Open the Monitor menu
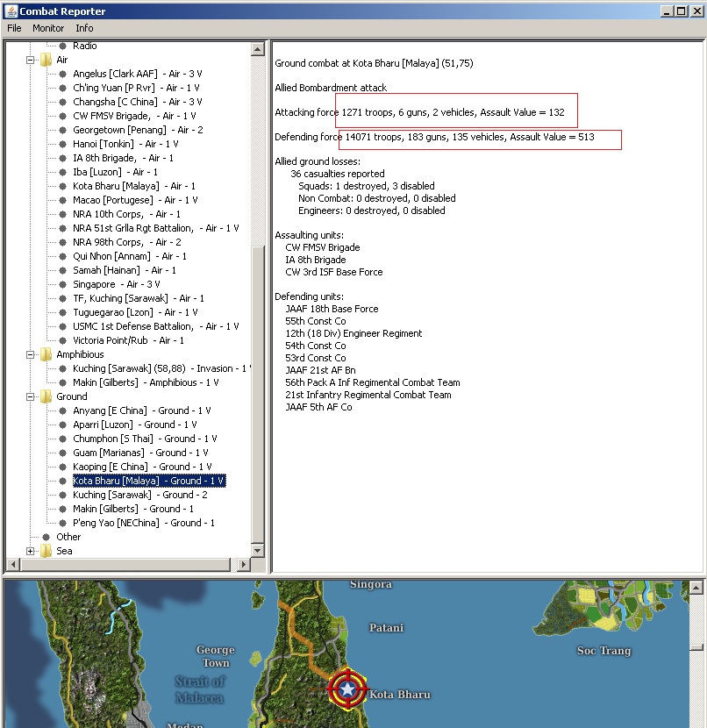707x728 pixels. click(48, 28)
